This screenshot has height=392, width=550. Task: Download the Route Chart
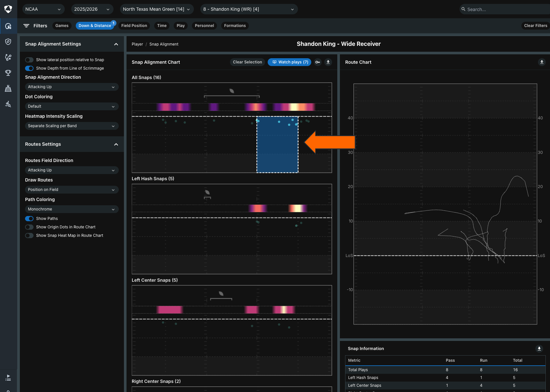tap(542, 62)
